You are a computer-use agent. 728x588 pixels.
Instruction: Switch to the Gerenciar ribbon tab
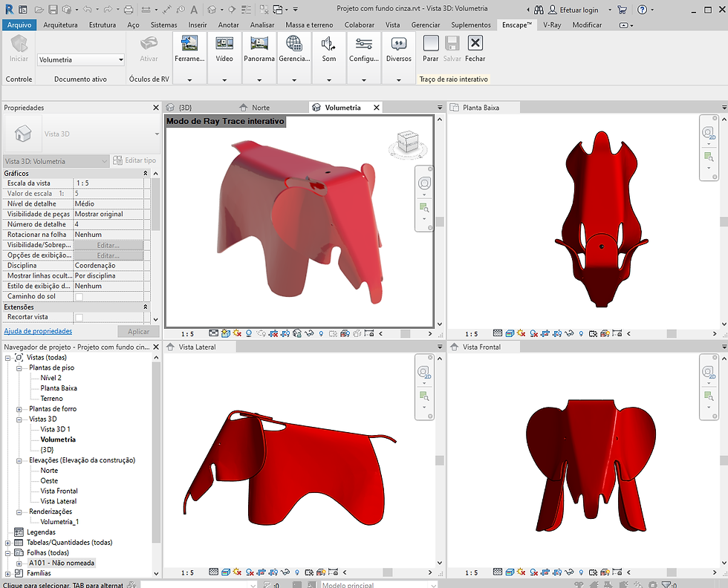(x=425, y=24)
